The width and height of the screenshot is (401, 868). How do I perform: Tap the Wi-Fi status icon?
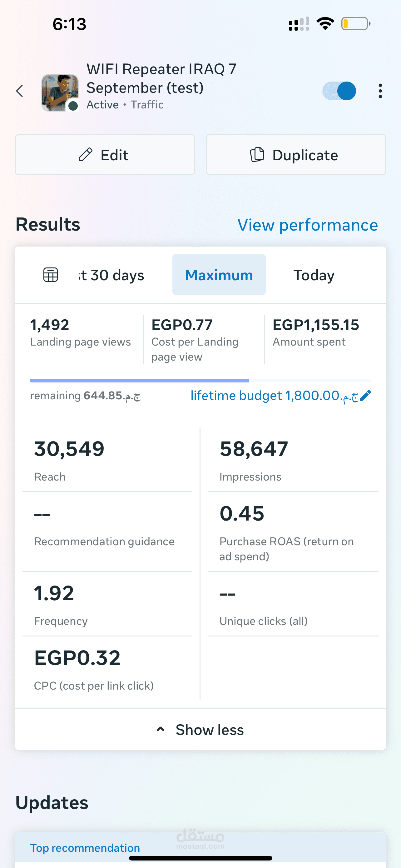(x=325, y=24)
